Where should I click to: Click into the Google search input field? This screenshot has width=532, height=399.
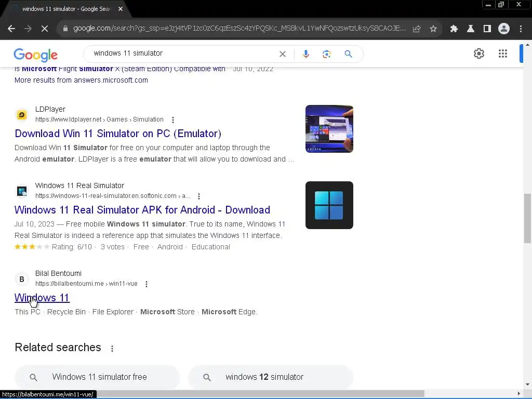click(x=183, y=54)
